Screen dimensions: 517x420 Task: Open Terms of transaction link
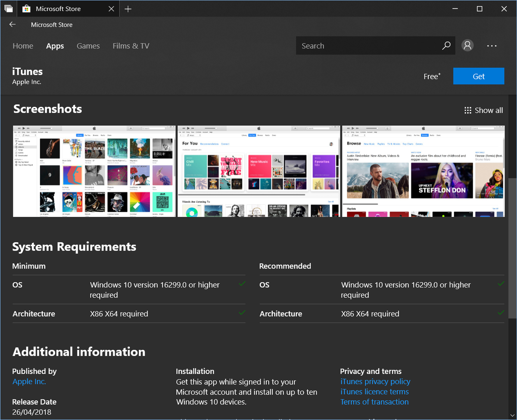374,402
